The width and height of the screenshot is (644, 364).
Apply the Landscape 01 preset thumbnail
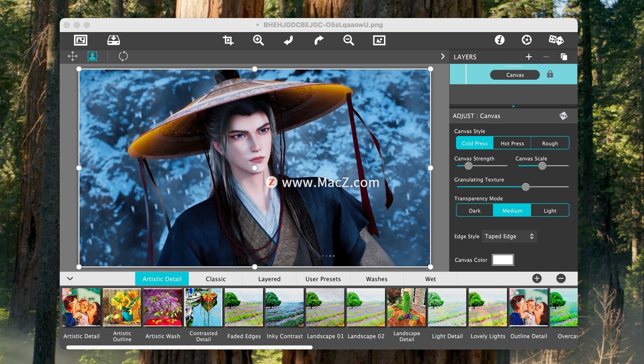click(325, 307)
